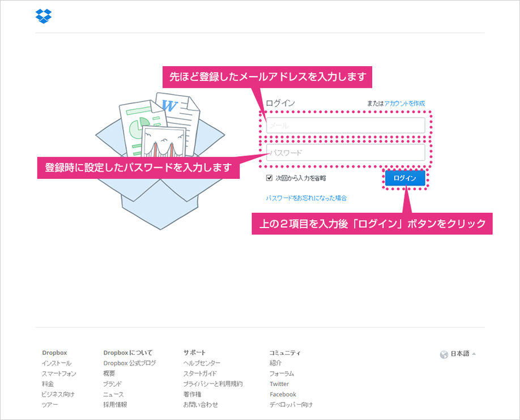Viewport: 520px width, 420px height.
Task: Click the コミュニティ column heading
Action: pyautogui.click(x=285, y=353)
